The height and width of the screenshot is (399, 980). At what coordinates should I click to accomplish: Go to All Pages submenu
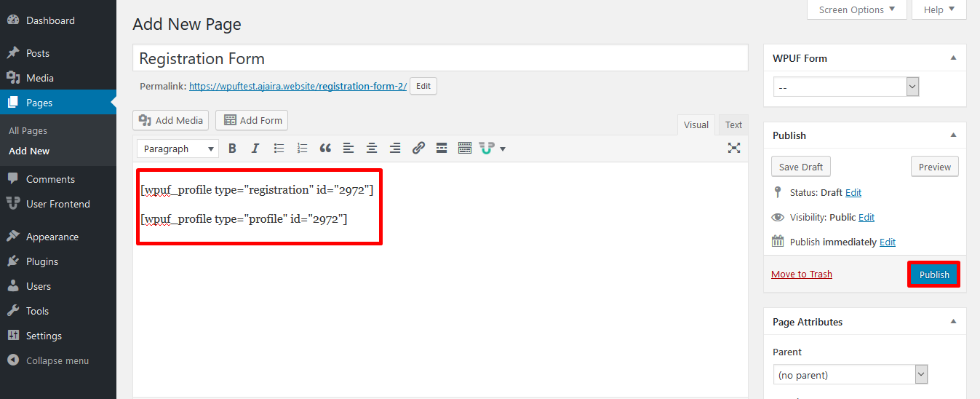[28, 130]
